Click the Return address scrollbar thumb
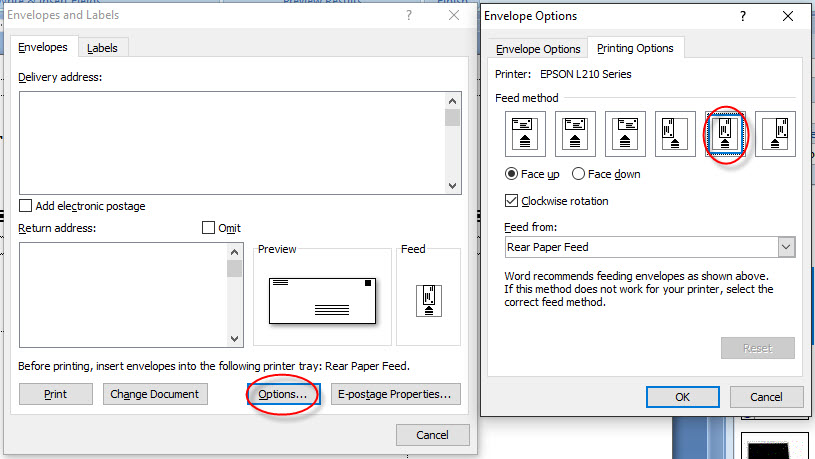 coord(234,269)
